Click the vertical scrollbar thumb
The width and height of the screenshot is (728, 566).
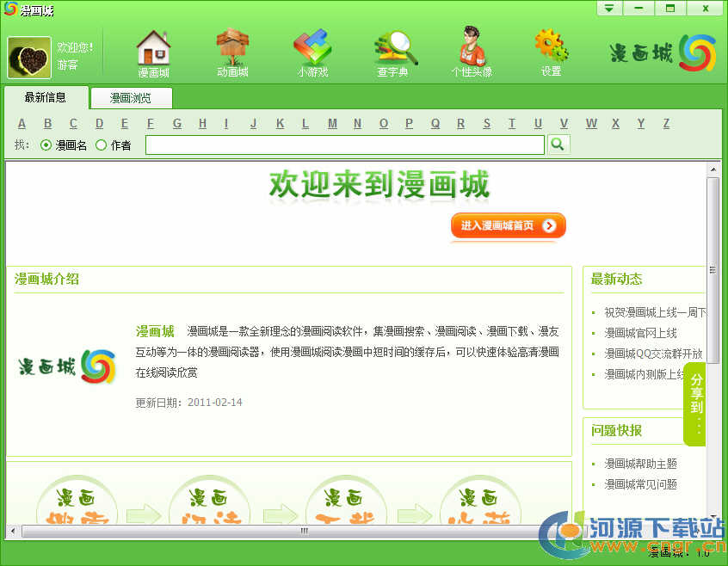[x=713, y=270]
